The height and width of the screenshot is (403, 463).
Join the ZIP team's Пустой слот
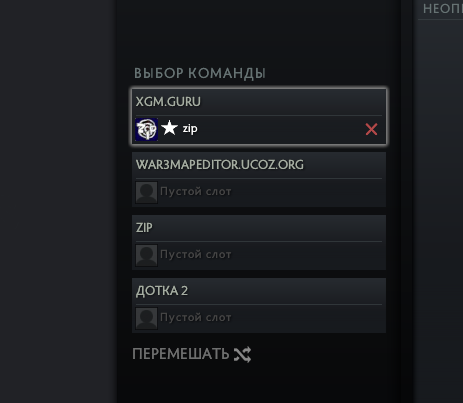[196, 255]
